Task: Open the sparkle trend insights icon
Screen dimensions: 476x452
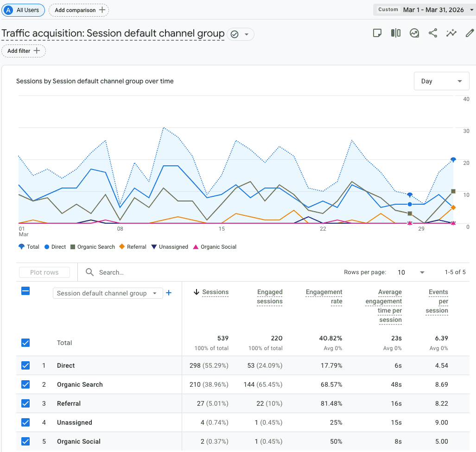Action: (451, 33)
